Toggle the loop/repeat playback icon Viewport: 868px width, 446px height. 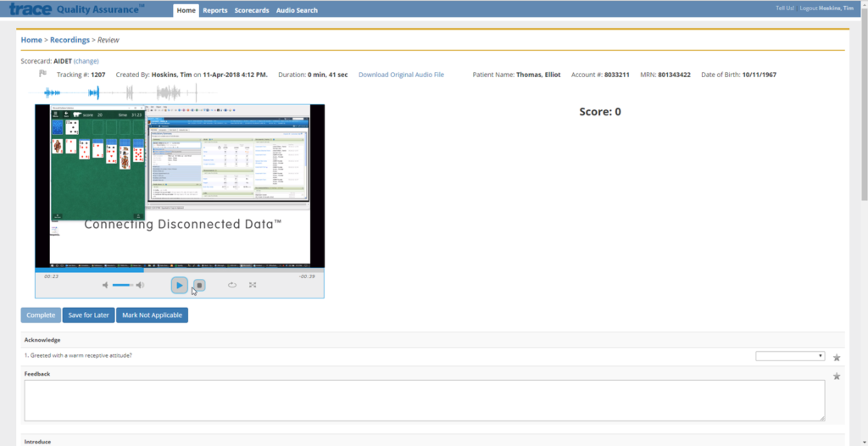pyautogui.click(x=232, y=285)
